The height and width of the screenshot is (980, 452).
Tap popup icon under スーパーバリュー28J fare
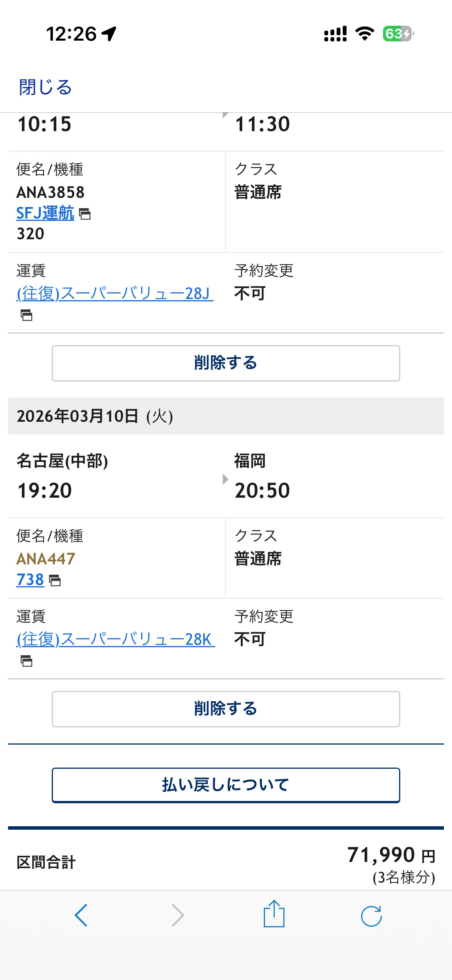(26, 315)
